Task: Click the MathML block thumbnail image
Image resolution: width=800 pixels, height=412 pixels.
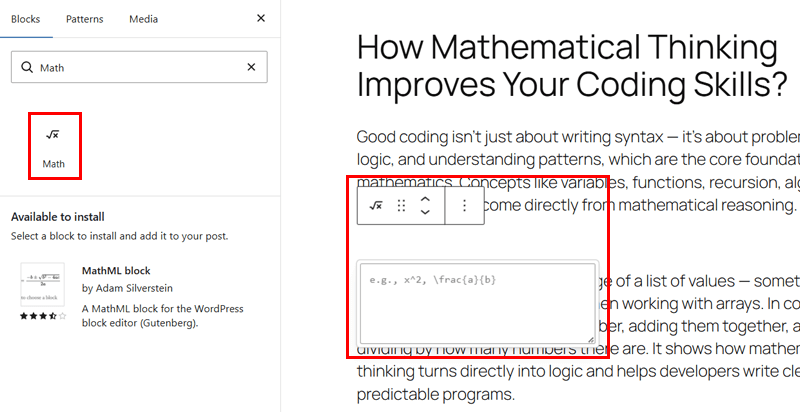Action: click(42, 285)
